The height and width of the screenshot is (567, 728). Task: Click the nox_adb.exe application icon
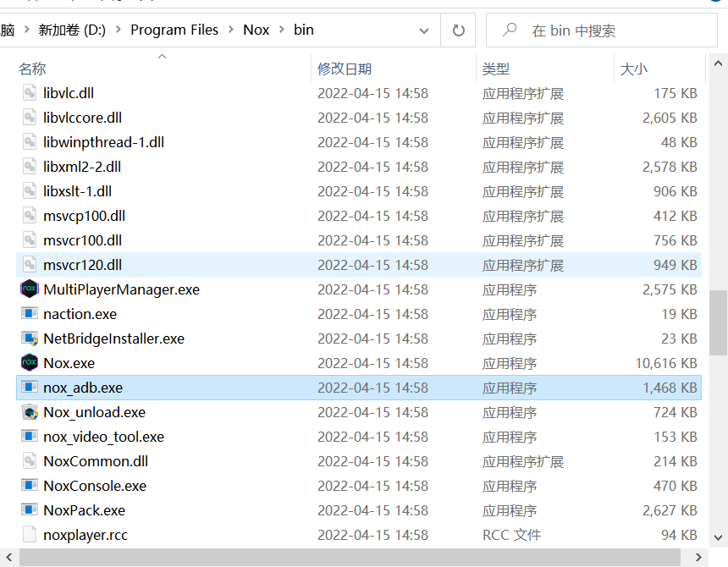(x=30, y=387)
